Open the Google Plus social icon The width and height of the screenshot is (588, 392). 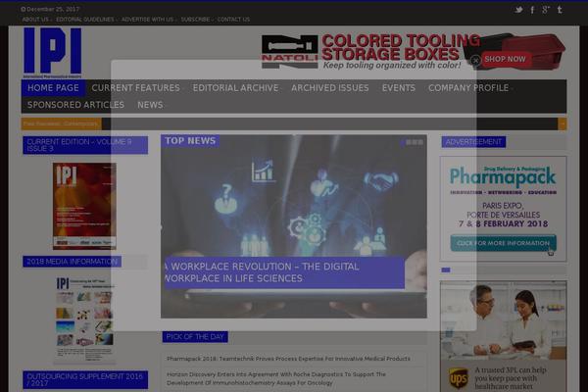546,10
